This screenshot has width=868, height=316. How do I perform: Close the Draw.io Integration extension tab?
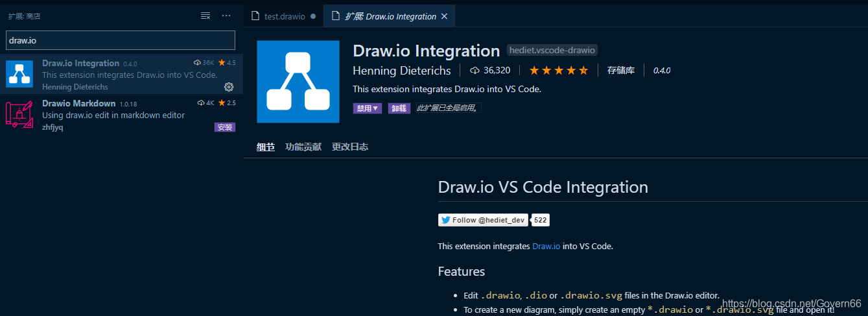click(444, 17)
